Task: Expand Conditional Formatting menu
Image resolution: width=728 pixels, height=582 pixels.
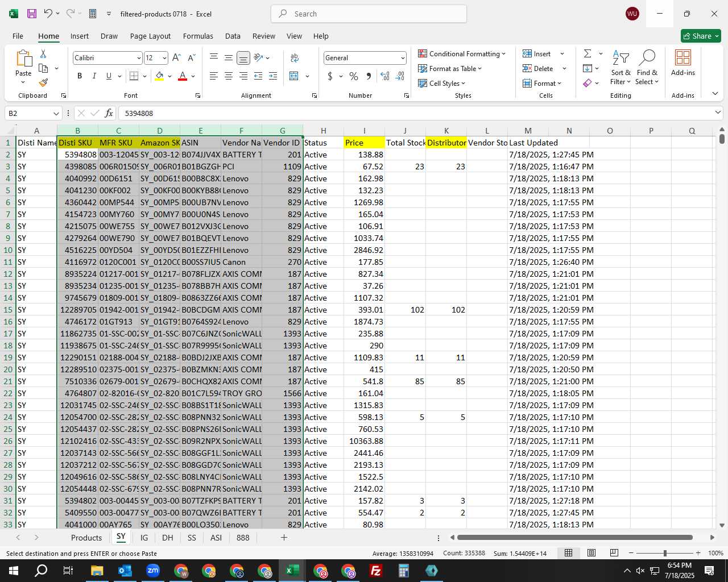Action: click(x=461, y=53)
